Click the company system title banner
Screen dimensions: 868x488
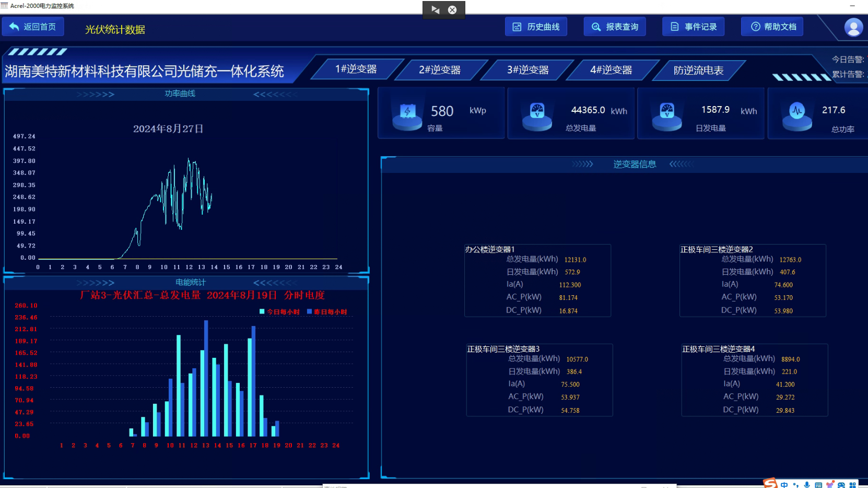[145, 71]
